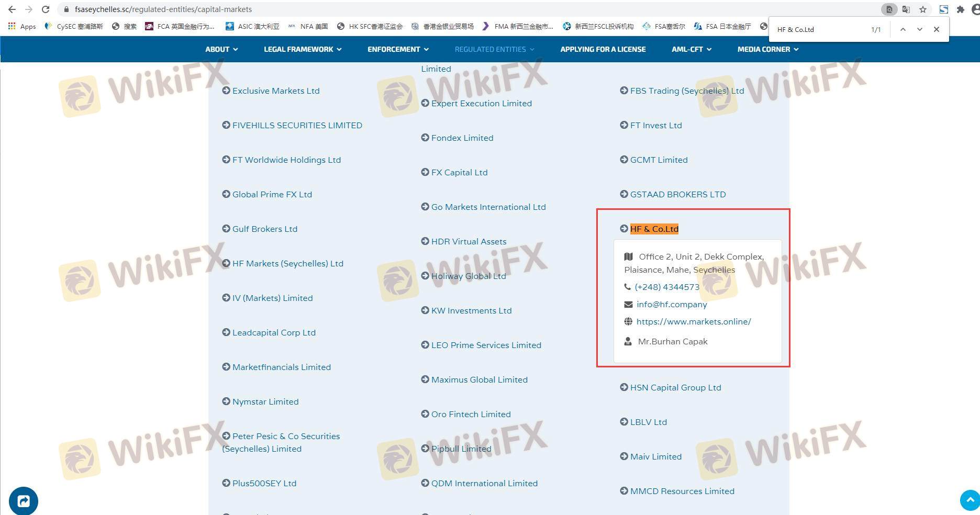This screenshot has height=515, width=980.
Task: Open the MEDIA CORNER menu
Action: click(x=768, y=49)
